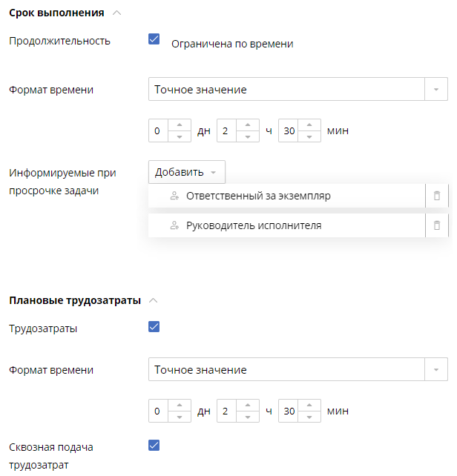Decrease hours in Срок выполнения
This screenshot has width=457, height=476.
pos(248,136)
